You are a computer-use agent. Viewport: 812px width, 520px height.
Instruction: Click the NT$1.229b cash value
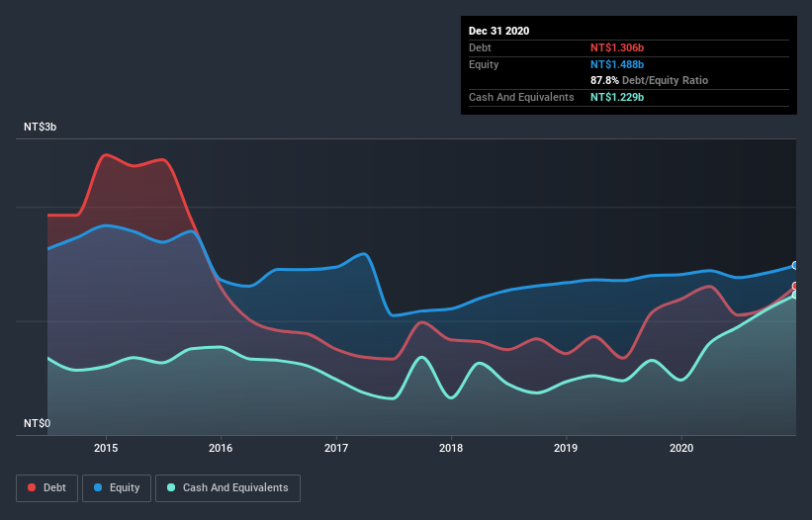617,97
